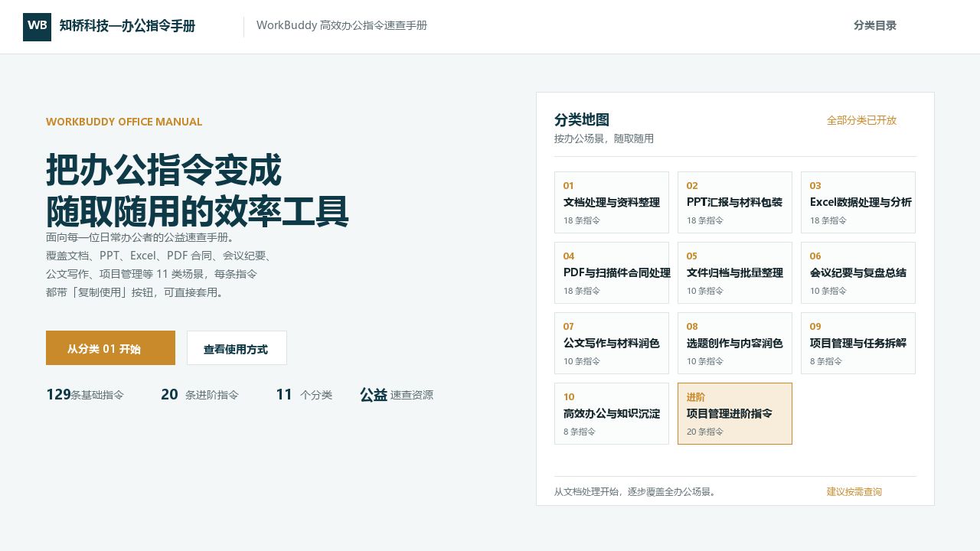Click the 从分类 01 开始 button
980x551 pixels.
(x=110, y=348)
